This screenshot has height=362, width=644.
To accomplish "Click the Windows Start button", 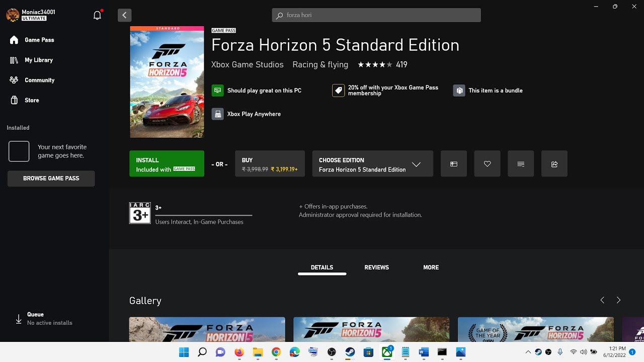I will coord(184,352).
